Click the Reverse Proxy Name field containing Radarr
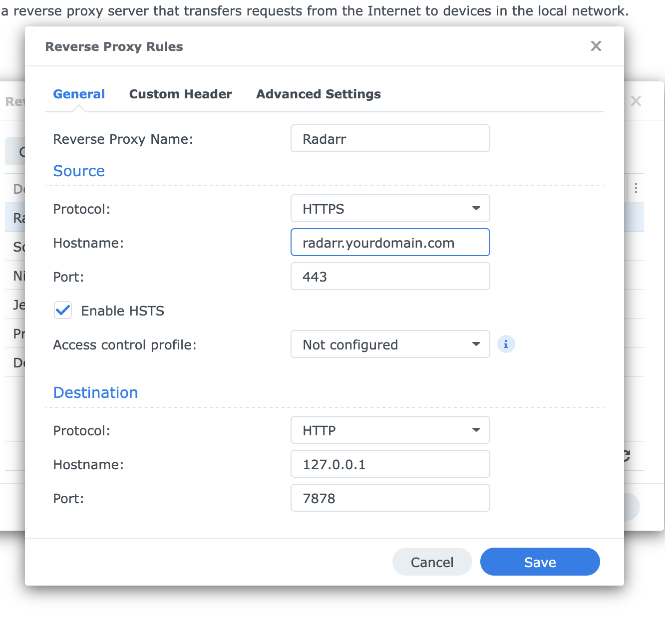Screen dimensions: 665x644 click(x=390, y=138)
